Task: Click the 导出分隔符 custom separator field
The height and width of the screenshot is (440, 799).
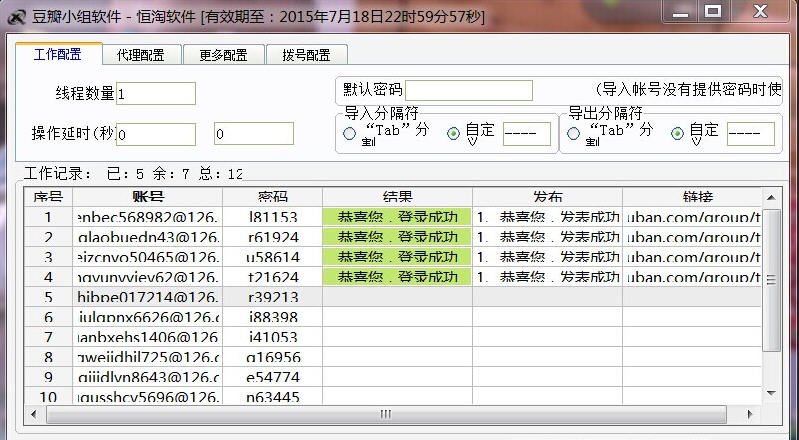Action: pos(751,134)
